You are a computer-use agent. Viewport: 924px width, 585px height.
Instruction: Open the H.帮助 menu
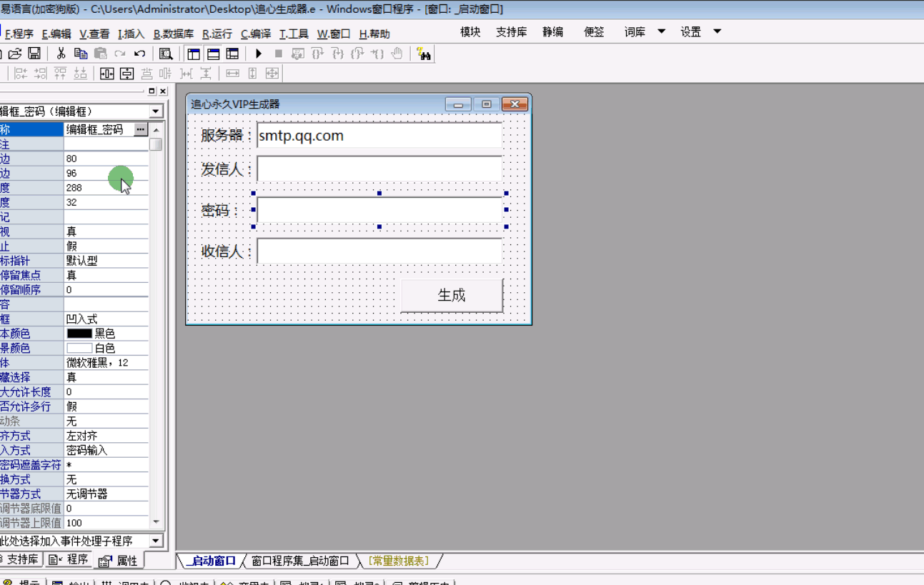[374, 34]
